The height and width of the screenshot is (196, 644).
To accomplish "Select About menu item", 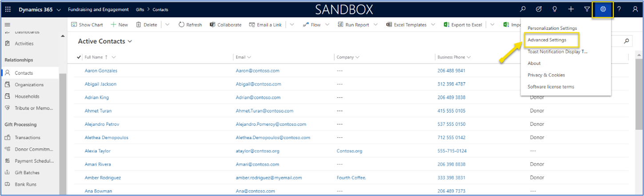I will click(x=534, y=64).
